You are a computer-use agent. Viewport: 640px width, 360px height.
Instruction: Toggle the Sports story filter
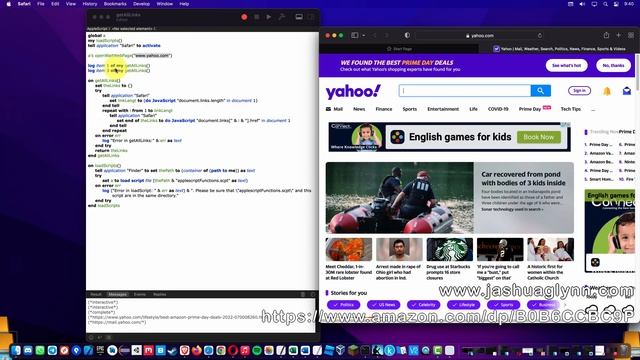tap(503, 304)
